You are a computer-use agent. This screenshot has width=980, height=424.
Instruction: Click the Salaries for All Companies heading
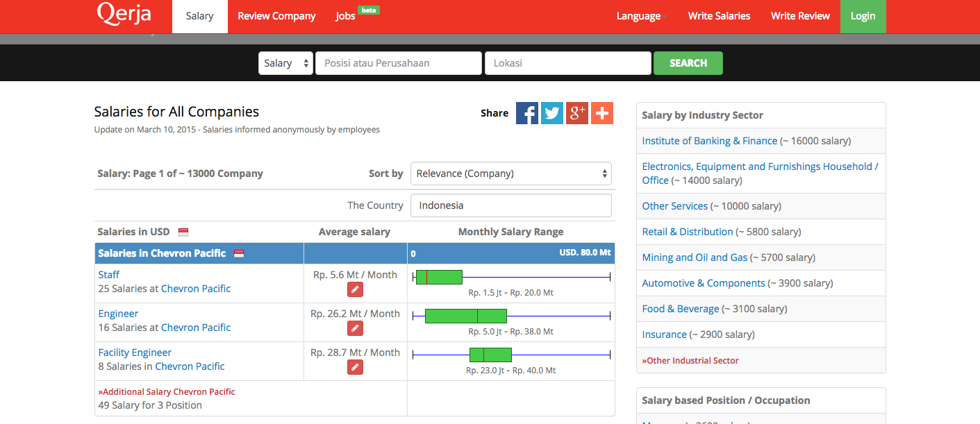[x=176, y=112]
